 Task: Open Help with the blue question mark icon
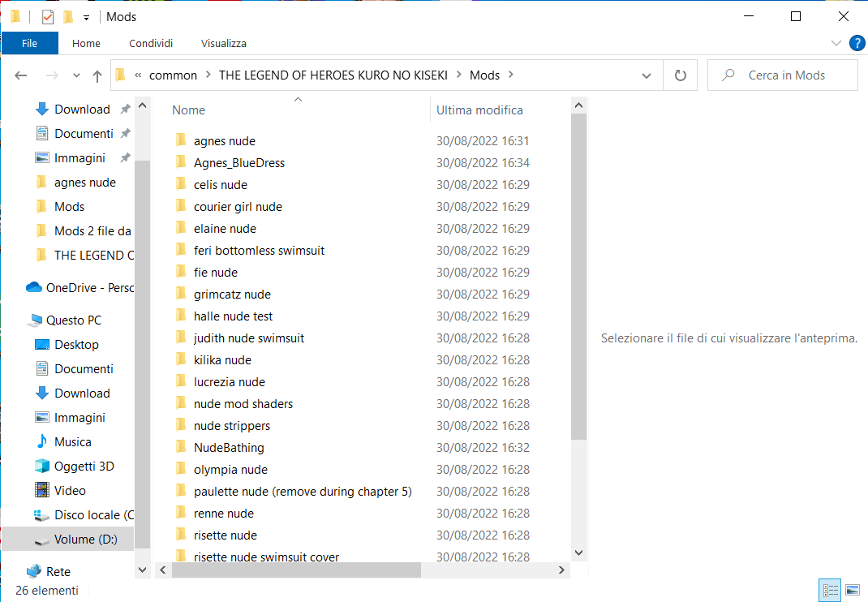click(856, 43)
